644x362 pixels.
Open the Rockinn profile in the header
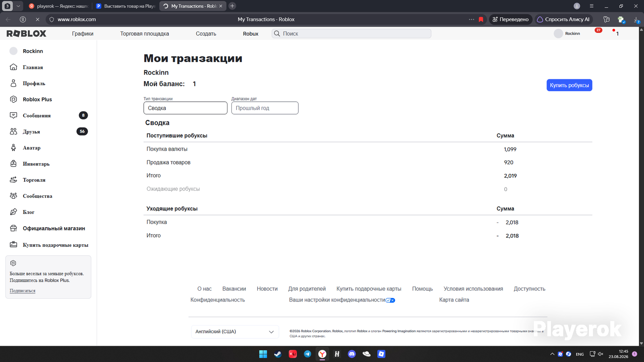click(567, 34)
